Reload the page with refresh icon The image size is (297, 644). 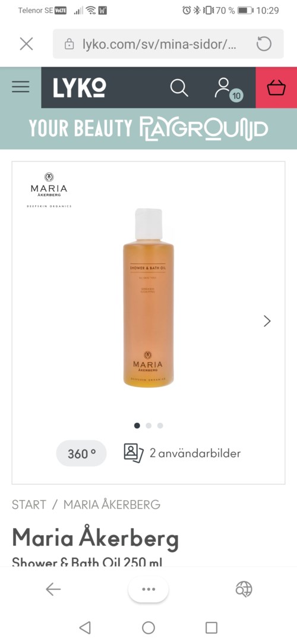[264, 44]
